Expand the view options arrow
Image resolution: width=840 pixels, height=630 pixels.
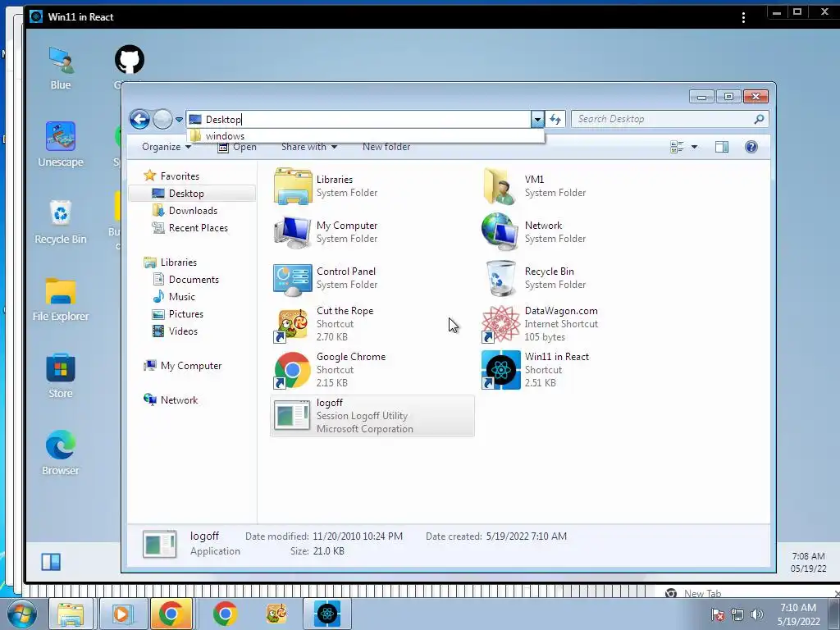(x=694, y=147)
